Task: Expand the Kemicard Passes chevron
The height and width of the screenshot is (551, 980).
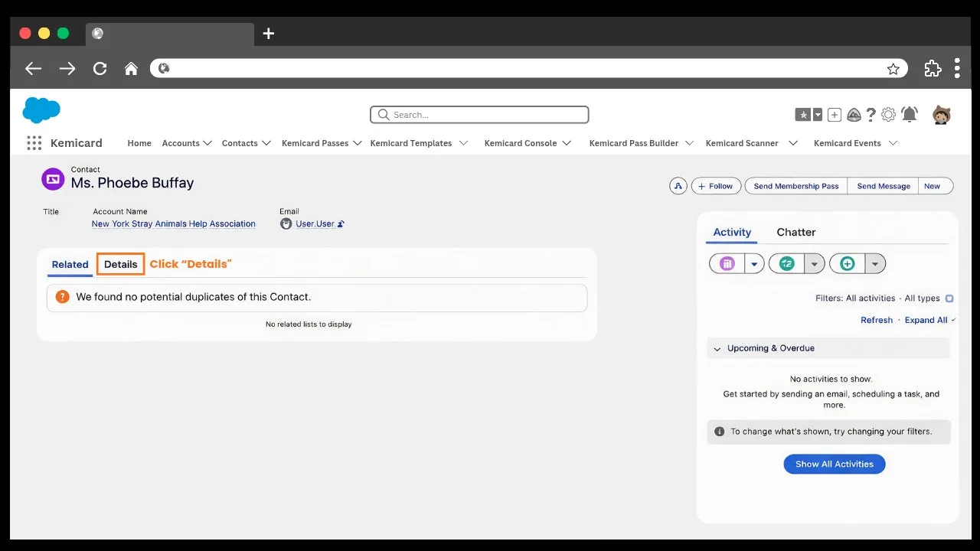Action: tap(358, 143)
